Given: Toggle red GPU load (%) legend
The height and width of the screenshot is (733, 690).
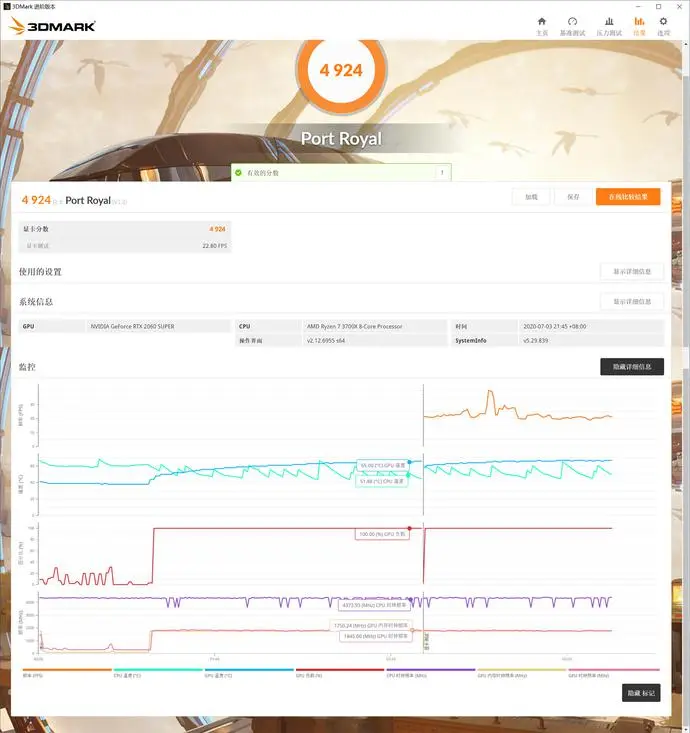Looking at the screenshot, I should 340,673.
